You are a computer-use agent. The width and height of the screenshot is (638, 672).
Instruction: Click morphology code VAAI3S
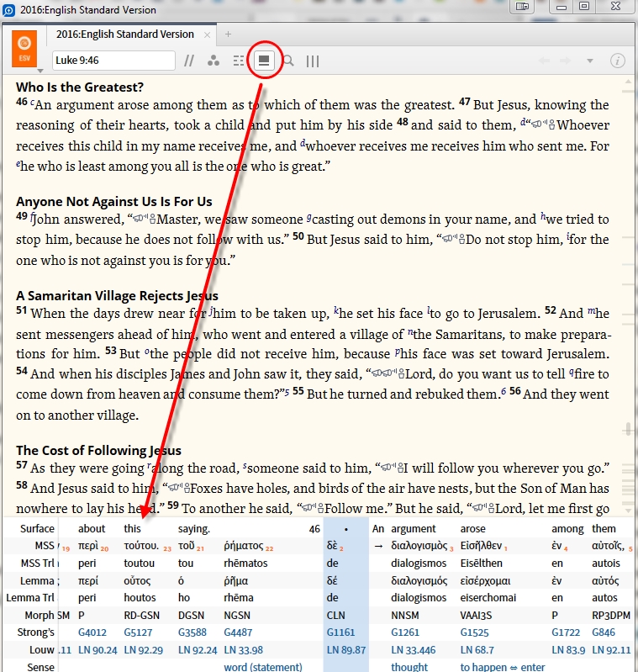tap(476, 615)
